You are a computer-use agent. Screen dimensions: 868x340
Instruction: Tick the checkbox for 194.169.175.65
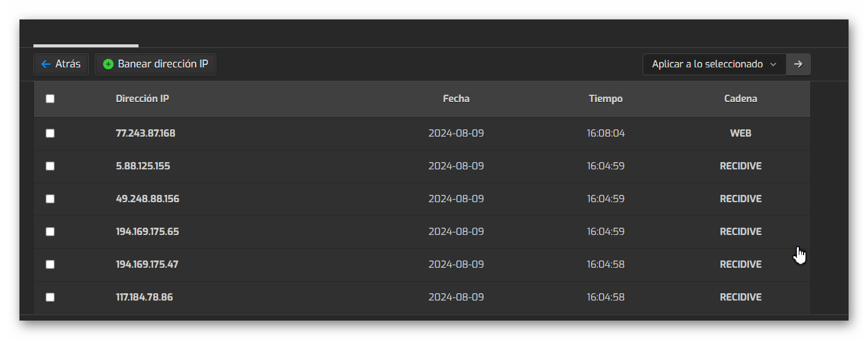point(50,231)
